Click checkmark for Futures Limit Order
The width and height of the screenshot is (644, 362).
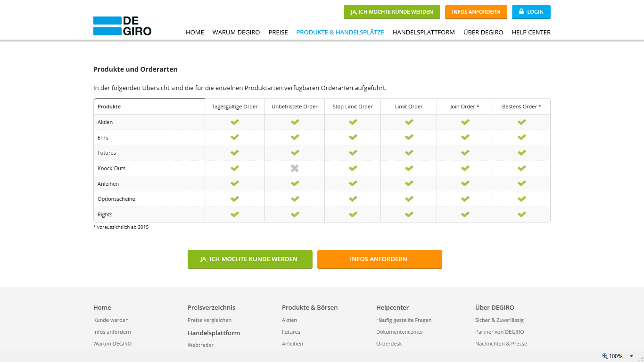point(409,153)
